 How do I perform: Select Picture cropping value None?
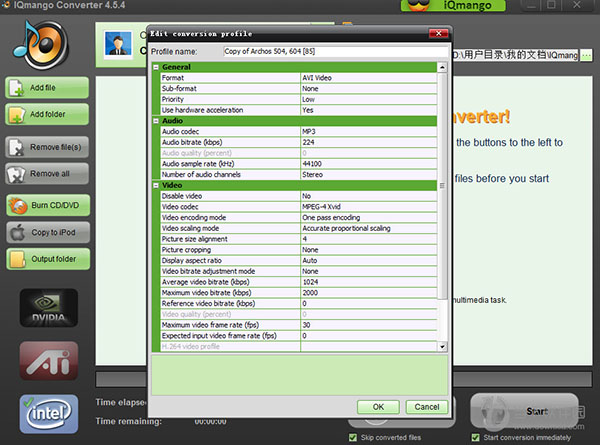pos(368,250)
